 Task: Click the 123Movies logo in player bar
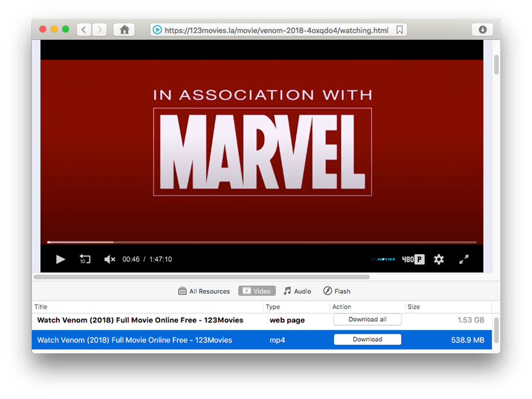[383, 259]
